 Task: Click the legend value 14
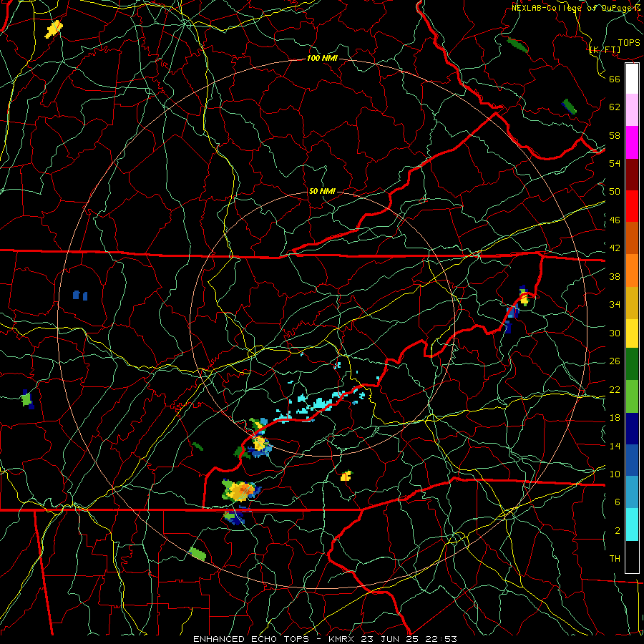[615, 446]
